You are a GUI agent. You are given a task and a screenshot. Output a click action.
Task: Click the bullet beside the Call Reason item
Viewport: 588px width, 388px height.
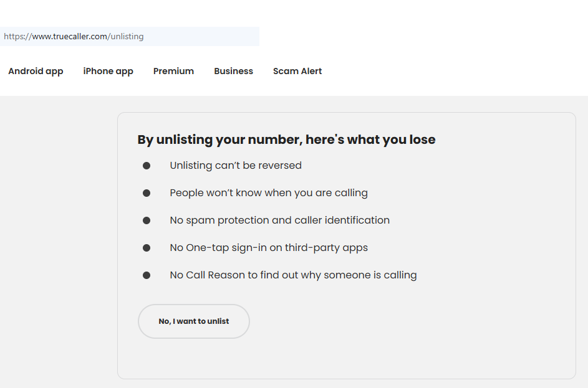coord(147,275)
